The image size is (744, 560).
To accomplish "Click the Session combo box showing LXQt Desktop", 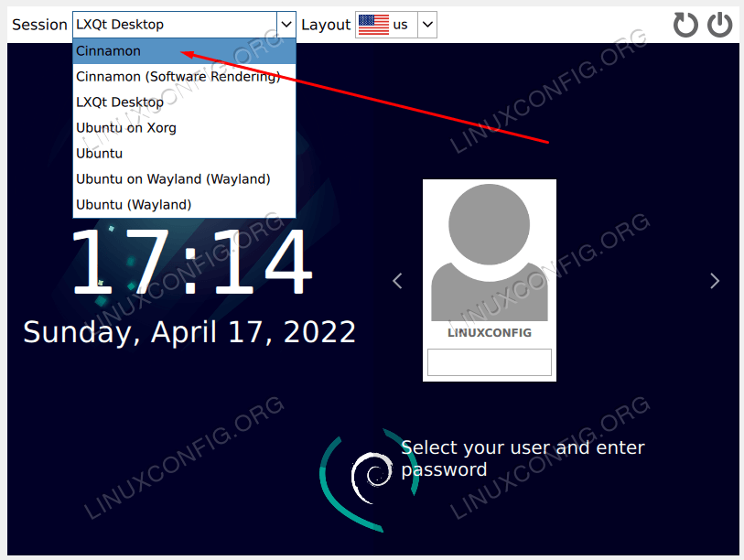I will click(184, 24).
